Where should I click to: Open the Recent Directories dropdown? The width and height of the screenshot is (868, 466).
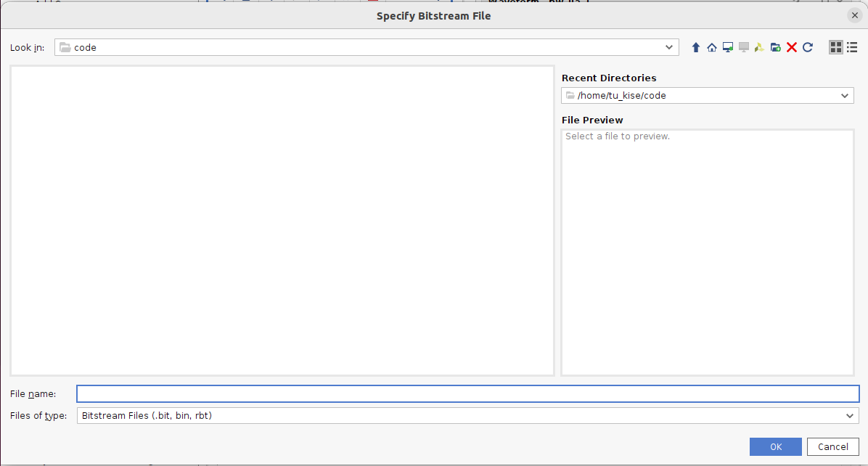point(845,96)
